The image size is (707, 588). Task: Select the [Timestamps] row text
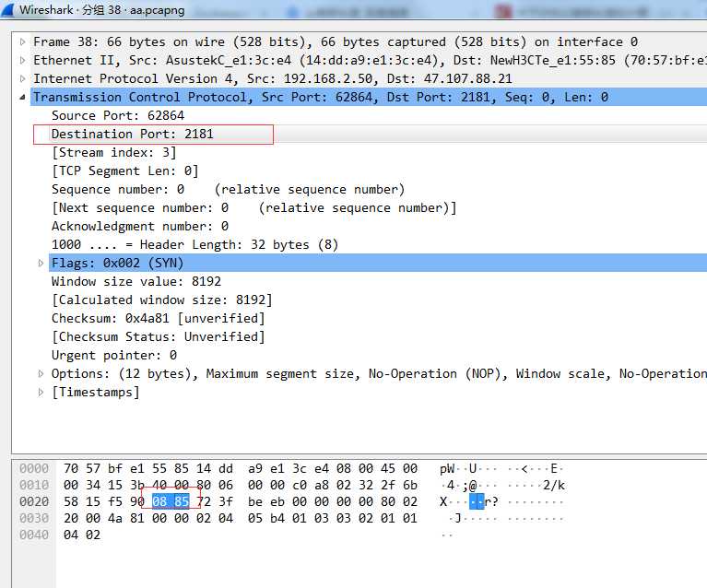pyautogui.click(x=96, y=392)
